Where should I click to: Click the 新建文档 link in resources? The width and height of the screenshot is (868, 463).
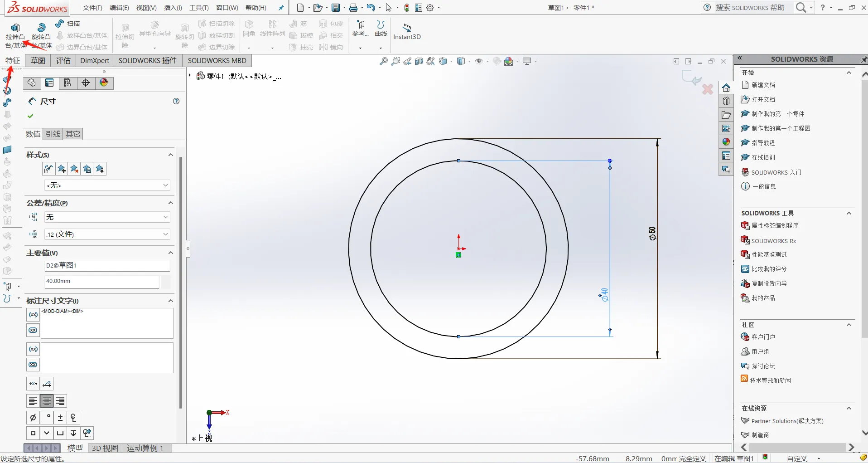click(x=763, y=85)
